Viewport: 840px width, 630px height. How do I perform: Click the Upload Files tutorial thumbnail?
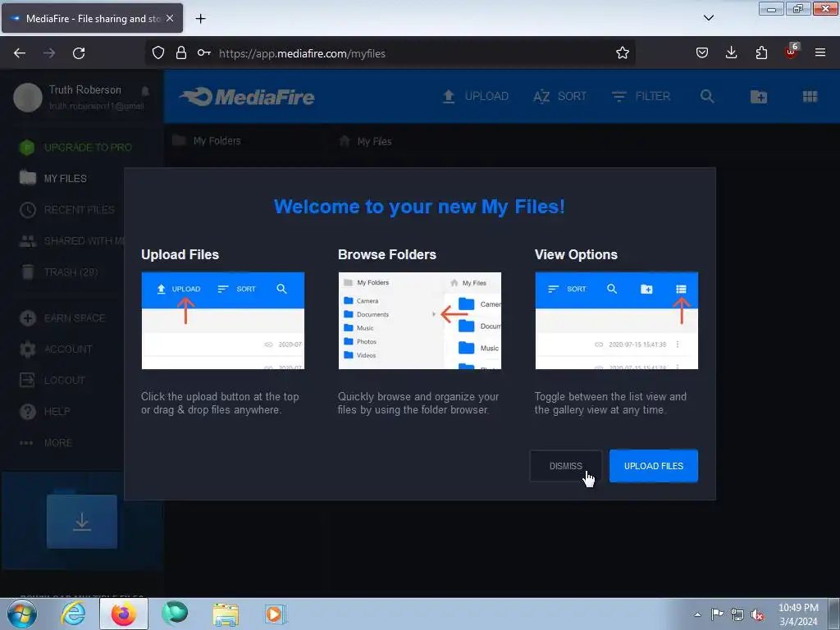(223, 321)
